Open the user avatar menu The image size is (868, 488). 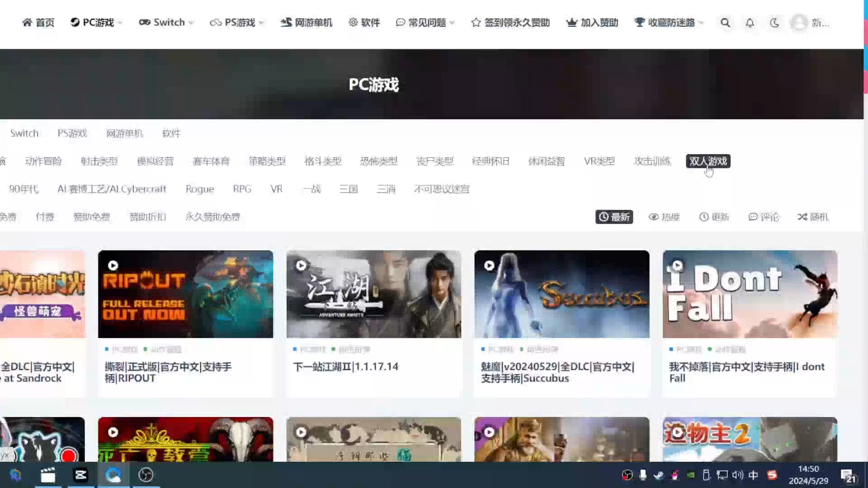(799, 23)
